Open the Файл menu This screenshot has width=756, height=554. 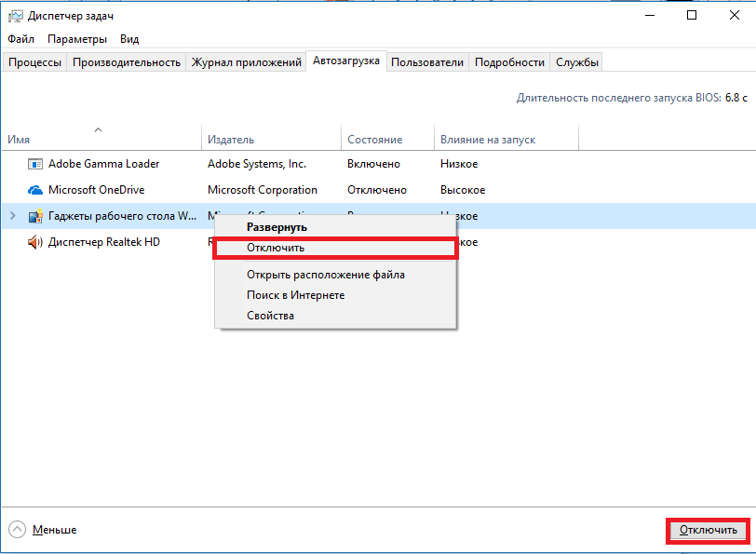[20, 39]
